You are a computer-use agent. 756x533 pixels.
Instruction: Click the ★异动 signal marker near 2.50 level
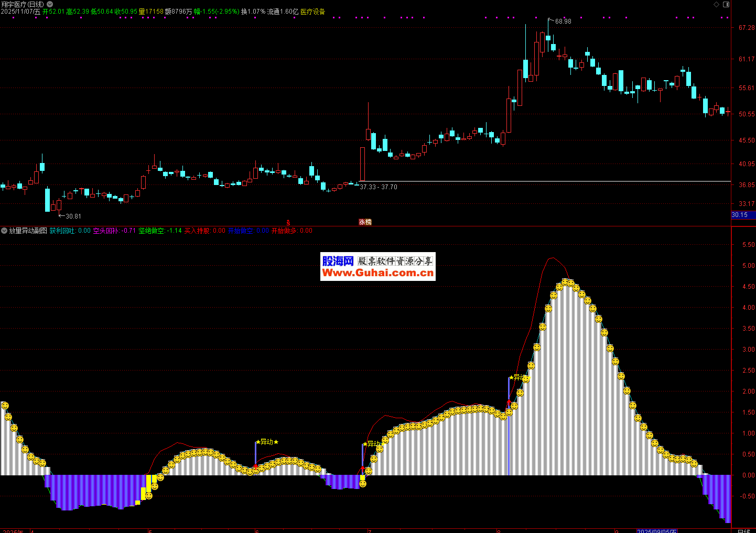(518, 377)
